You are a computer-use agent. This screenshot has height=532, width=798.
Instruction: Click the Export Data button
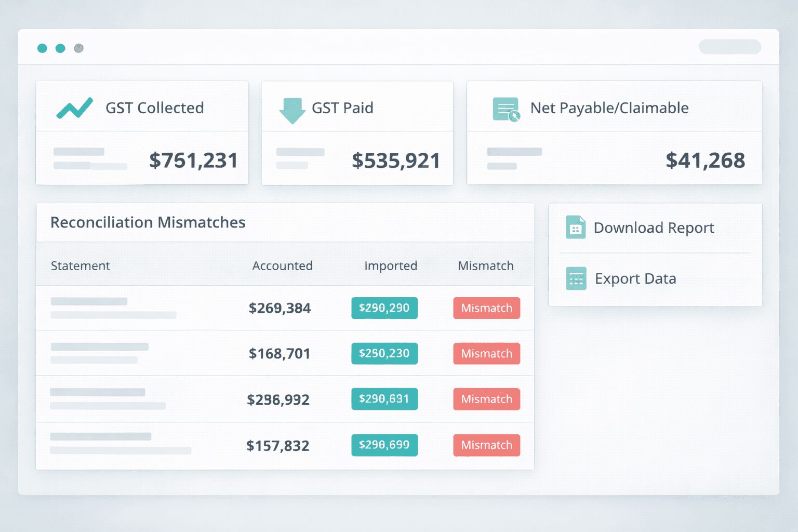point(635,278)
